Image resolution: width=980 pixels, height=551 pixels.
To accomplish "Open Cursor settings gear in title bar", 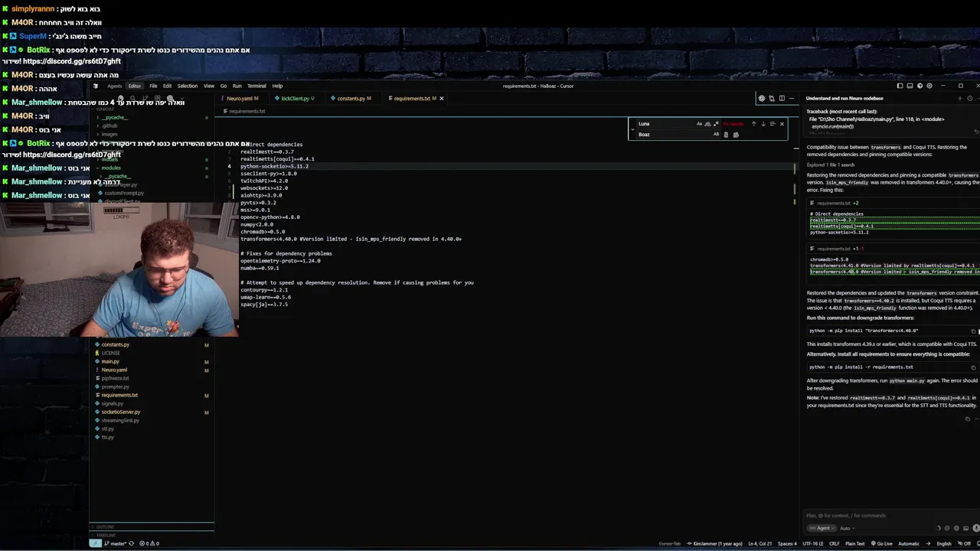I will pos(929,86).
